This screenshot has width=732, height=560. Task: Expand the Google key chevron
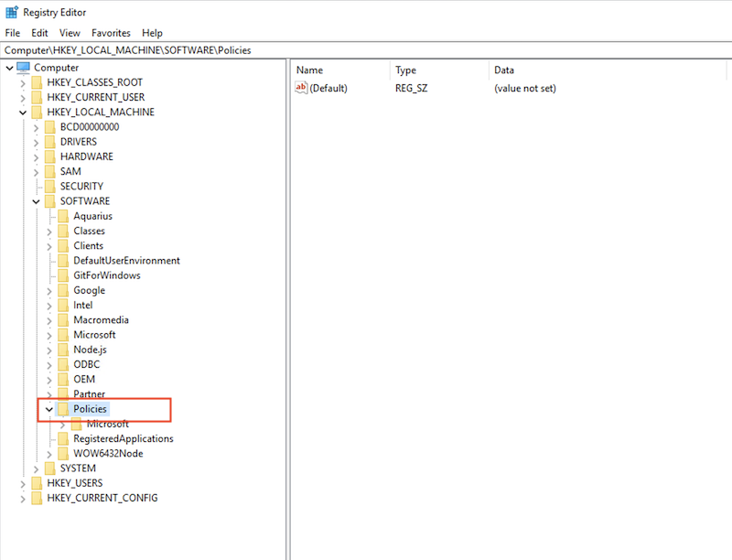coord(49,291)
